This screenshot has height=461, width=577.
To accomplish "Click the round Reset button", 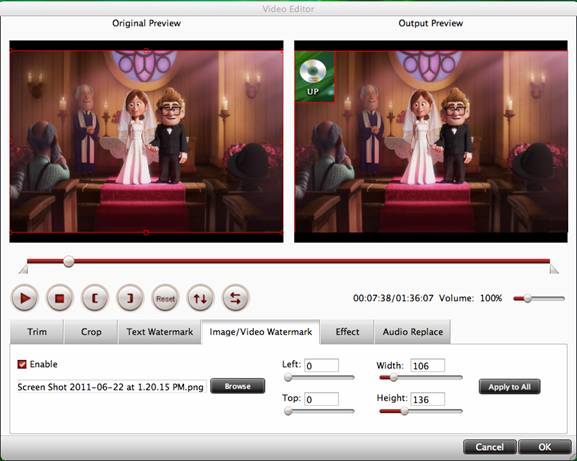I will pos(165,298).
